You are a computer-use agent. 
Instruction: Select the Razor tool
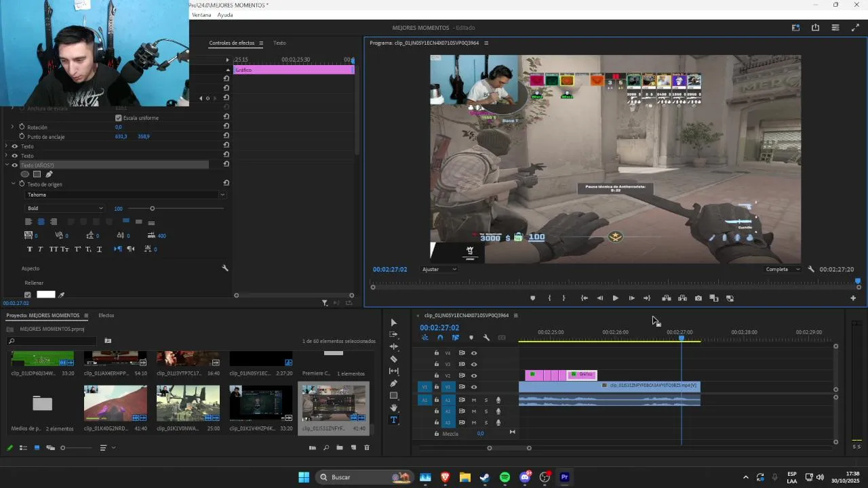[x=393, y=359]
